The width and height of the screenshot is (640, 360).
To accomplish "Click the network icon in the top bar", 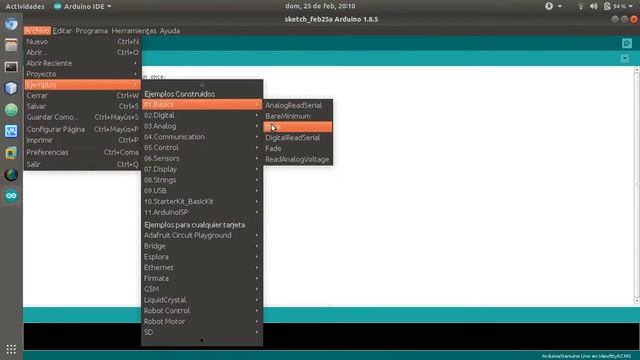I will pos(580,6).
